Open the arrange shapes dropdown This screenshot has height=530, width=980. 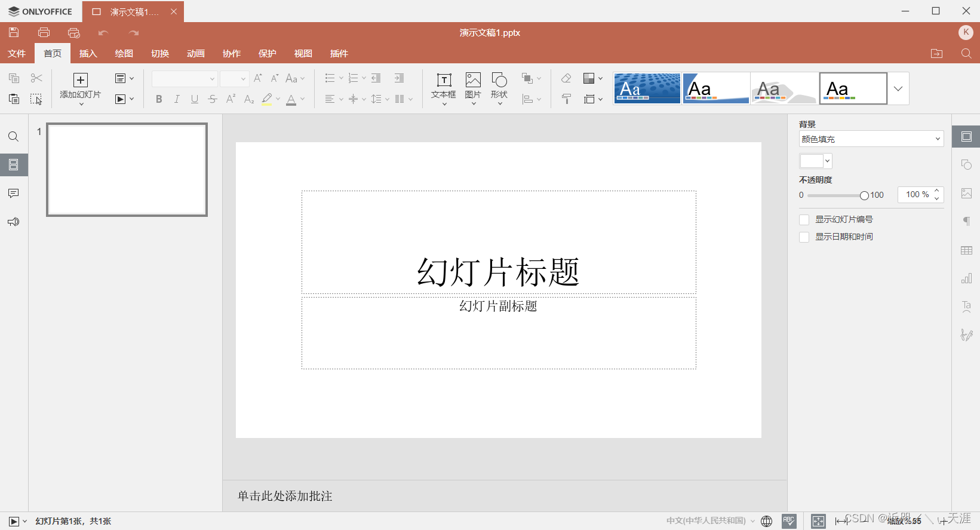531,78
